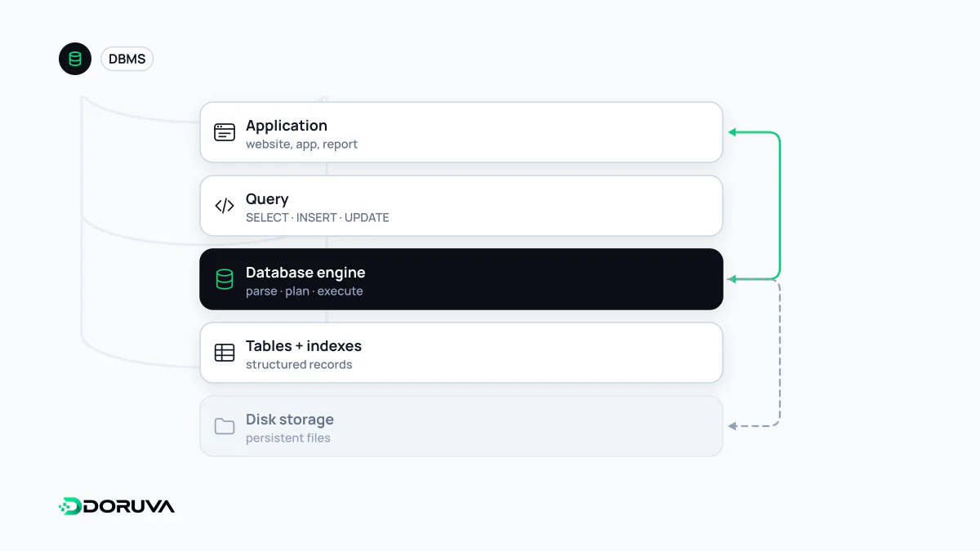The image size is (980, 551).
Task: Click the "website, app, report" subtitle
Action: (301, 144)
